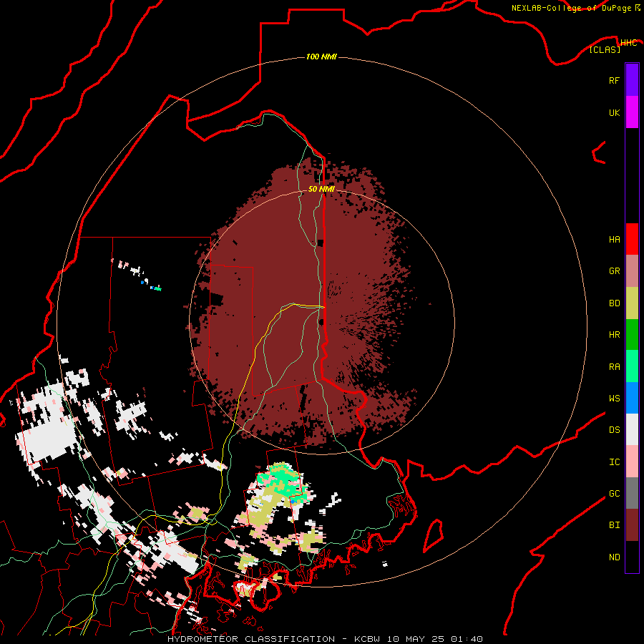Click the 01:40 timestamp

[467, 639]
